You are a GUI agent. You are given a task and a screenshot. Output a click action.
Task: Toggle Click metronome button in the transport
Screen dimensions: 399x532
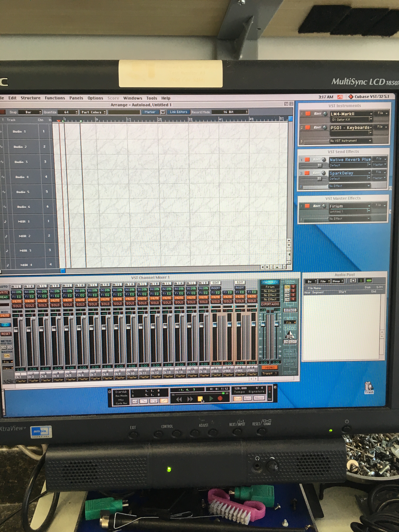(237, 398)
